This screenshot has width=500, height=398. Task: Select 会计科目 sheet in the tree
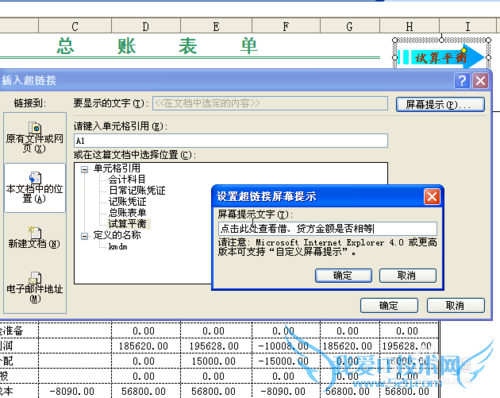coord(127,179)
